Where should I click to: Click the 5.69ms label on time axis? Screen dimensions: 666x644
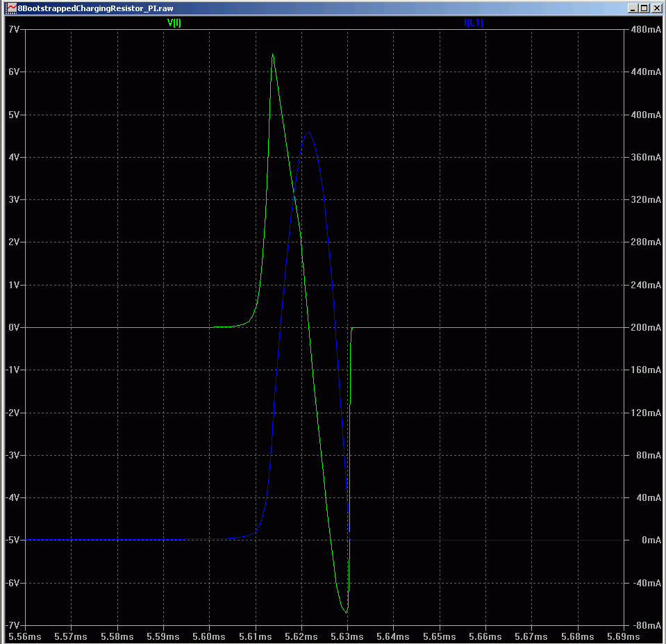(x=624, y=636)
